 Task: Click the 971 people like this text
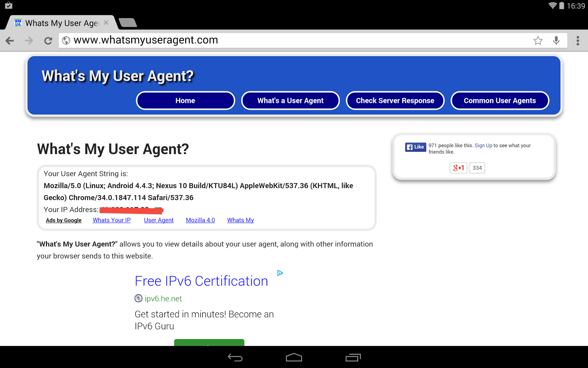coord(451,145)
